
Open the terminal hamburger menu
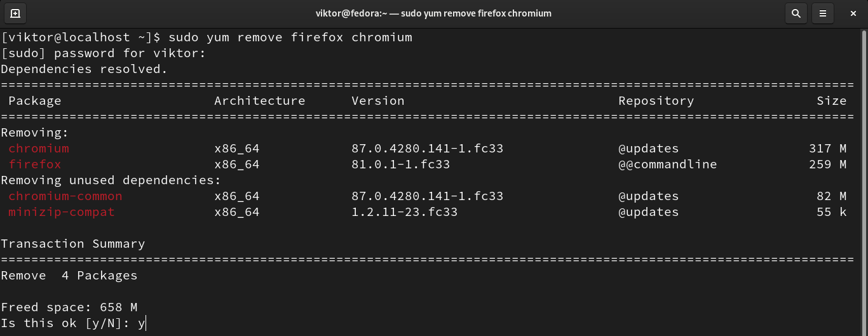point(823,13)
